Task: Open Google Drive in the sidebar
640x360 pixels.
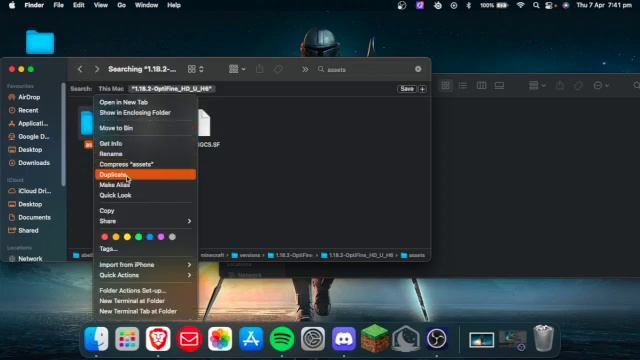Action: tap(33, 137)
